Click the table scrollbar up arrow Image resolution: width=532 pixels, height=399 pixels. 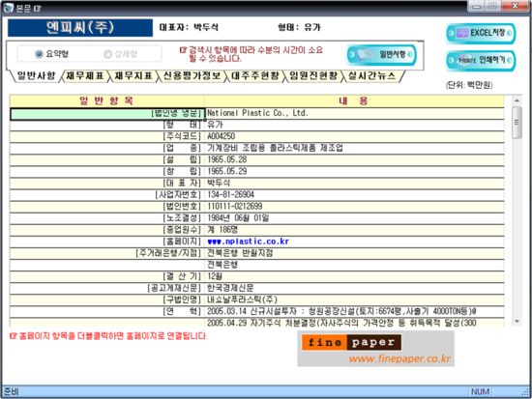coord(517,100)
